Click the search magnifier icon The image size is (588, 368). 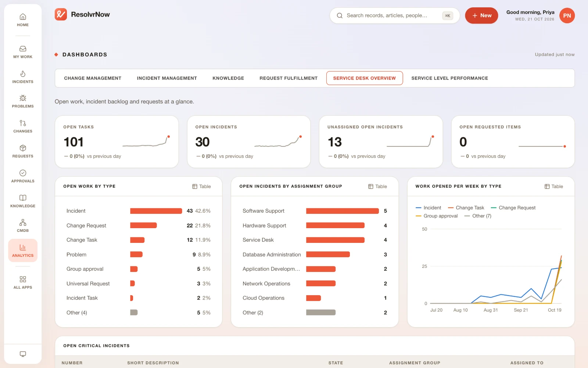point(340,15)
